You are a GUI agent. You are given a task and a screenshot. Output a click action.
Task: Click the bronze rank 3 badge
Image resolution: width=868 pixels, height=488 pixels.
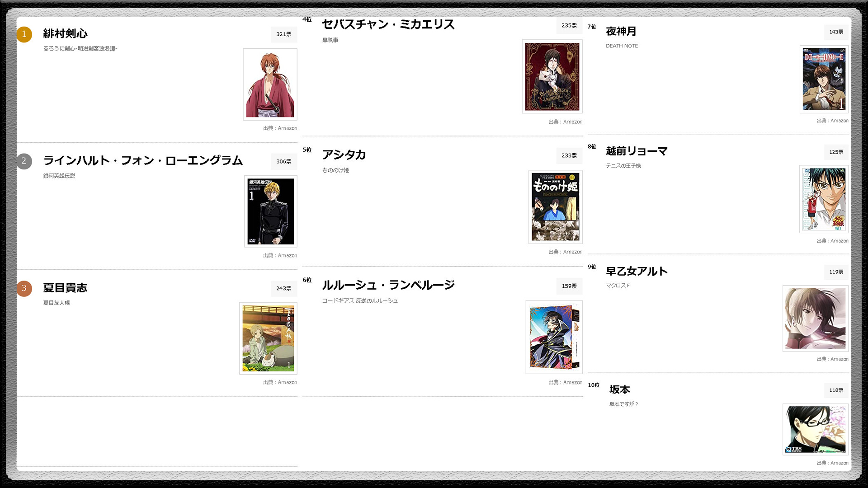pos(24,288)
